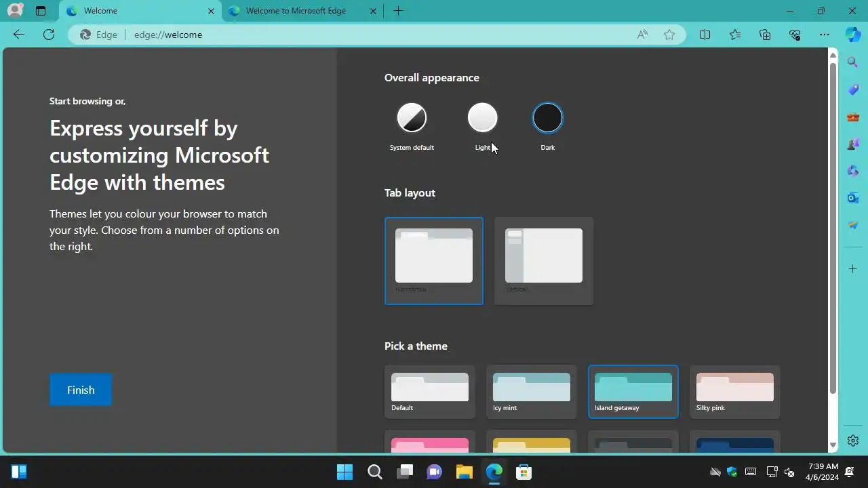Open the volume muted tray icon
Image resolution: width=868 pixels, height=488 pixels.
pyautogui.click(x=789, y=472)
